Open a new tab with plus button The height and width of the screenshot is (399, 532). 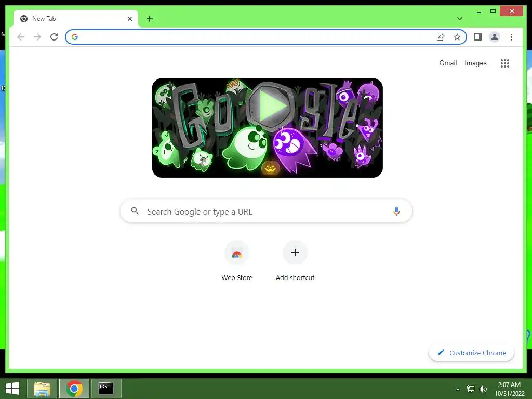coord(150,19)
